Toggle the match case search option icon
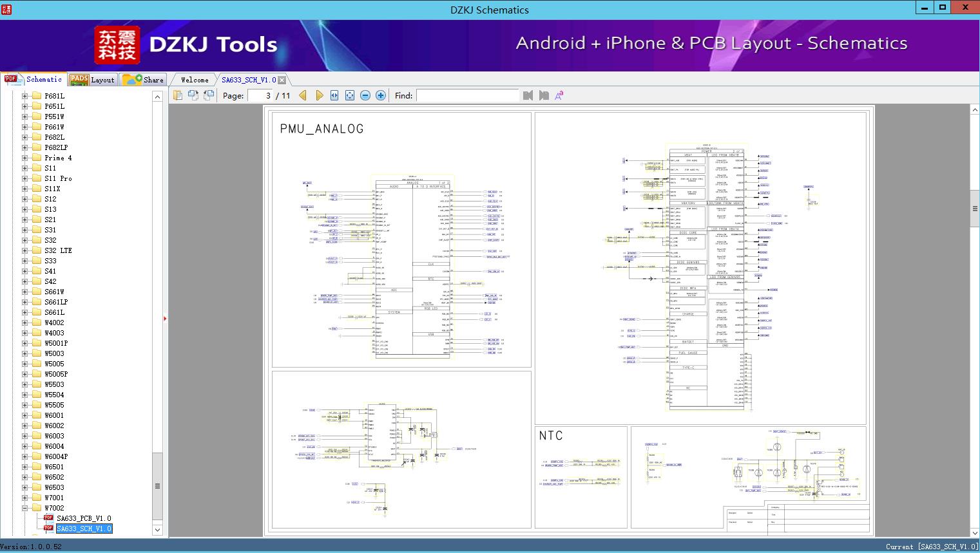Image resolution: width=980 pixels, height=553 pixels. point(559,95)
